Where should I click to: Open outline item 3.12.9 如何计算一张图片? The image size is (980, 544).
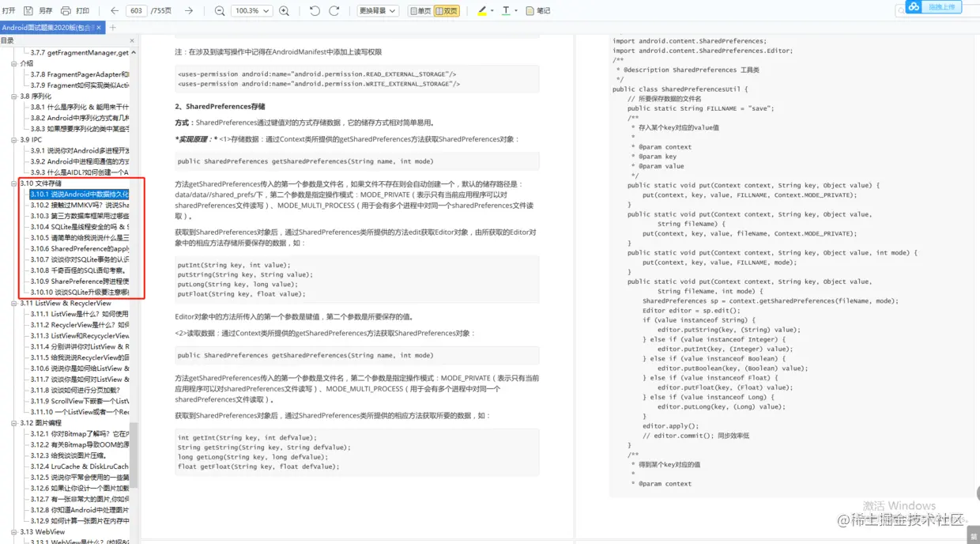coord(79,521)
